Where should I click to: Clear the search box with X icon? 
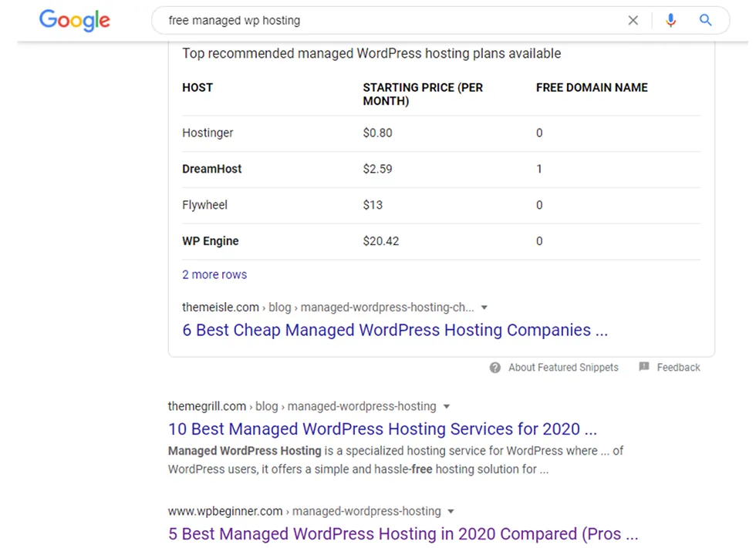tap(633, 20)
